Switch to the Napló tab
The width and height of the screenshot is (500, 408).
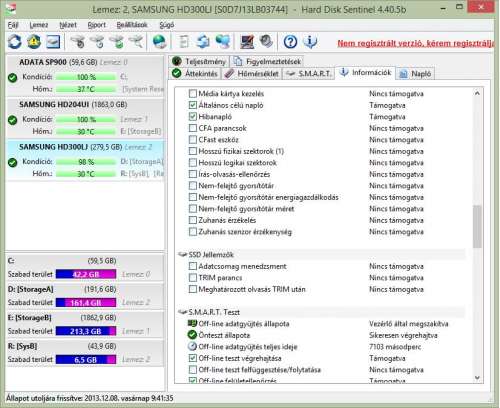pyautogui.click(x=415, y=73)
